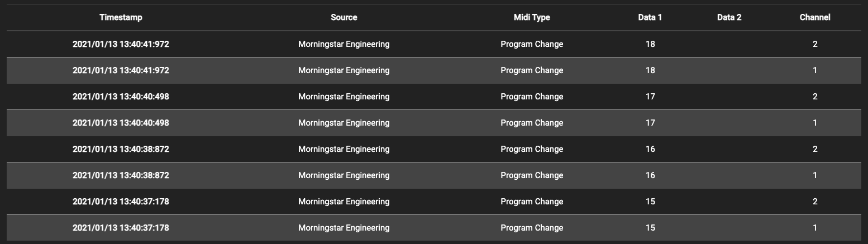Select timestamp 13:40:40:498 in the channel 2 row
Screen dimensions: 868x244
click(x=121, y=97)
